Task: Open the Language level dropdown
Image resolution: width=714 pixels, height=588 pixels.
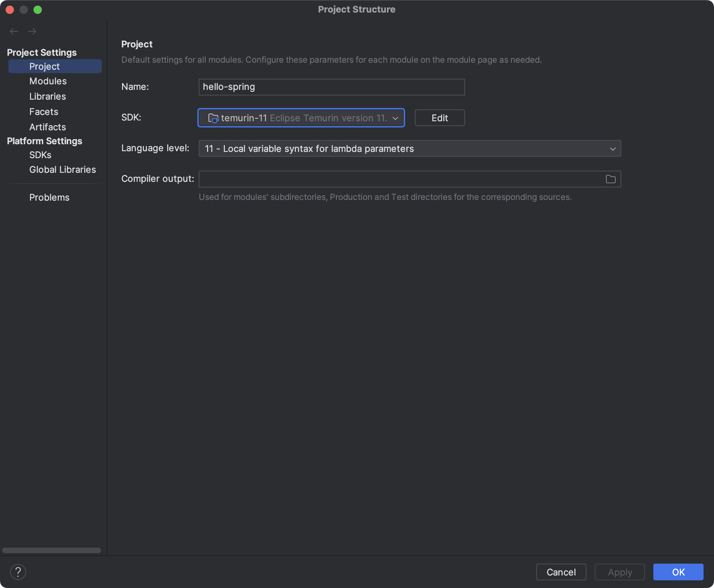Action: pos(409,149)
